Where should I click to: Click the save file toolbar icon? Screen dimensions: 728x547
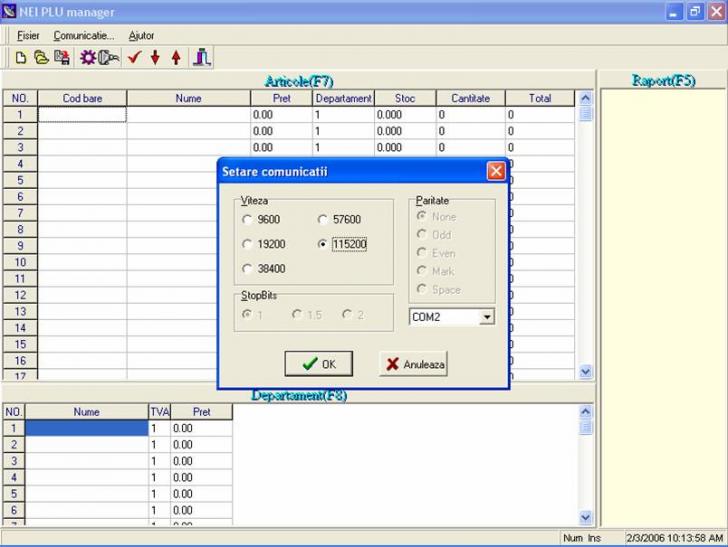pyautogui.click(x=61, y=58)
